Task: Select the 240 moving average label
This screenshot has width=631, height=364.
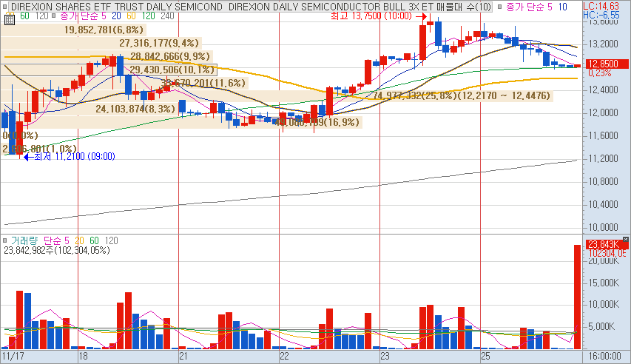Action: pyautogui.click(x=167, y=16)
